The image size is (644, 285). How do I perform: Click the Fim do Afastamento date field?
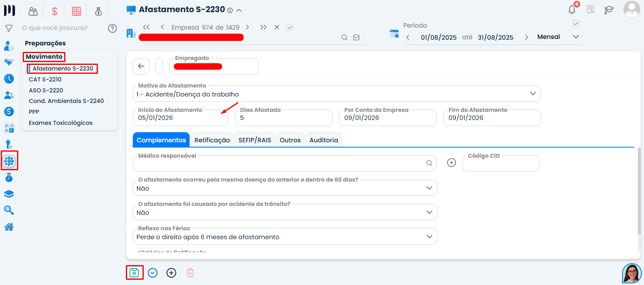[x=492, y=118]
